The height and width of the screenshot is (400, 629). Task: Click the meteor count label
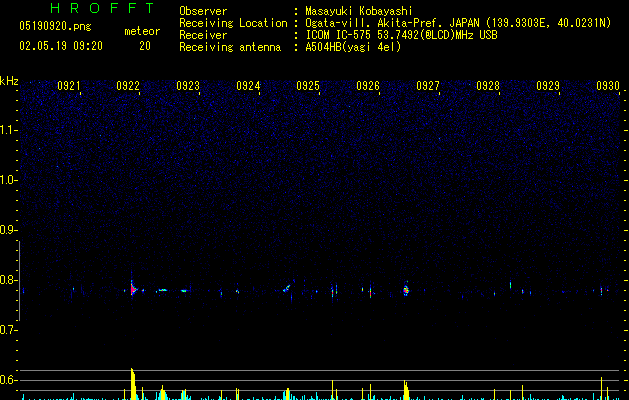[142, 31]
